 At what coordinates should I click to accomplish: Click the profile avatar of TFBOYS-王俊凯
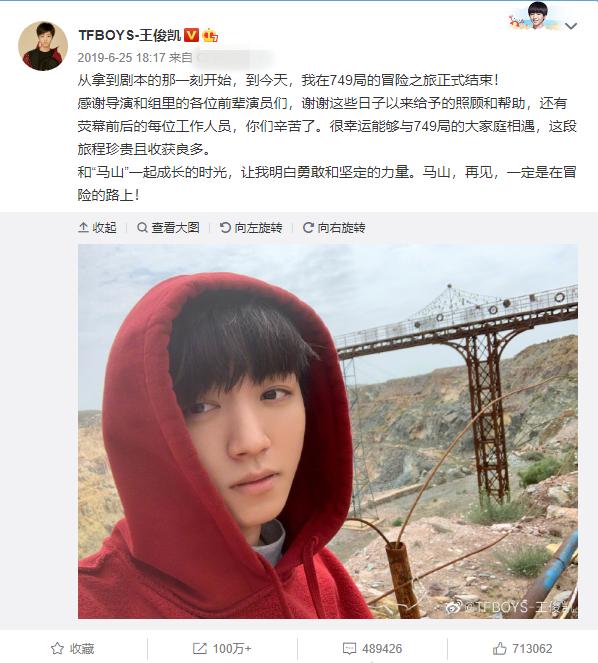[43, 46]
